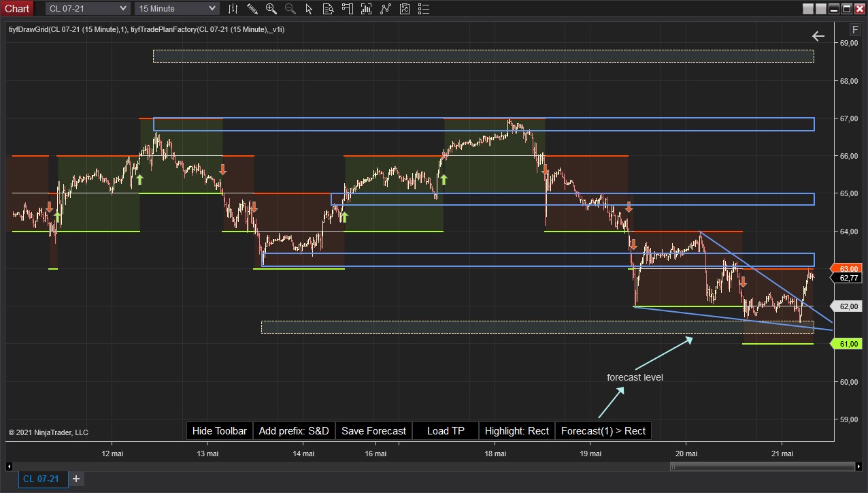
Task: Open the 15 Minute interval dropdown
Action: [x=177, y=8]
